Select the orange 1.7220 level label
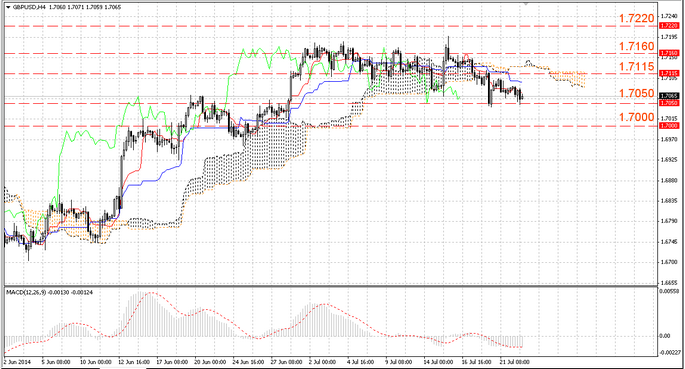The image size is (685, 369). (637, 18)
